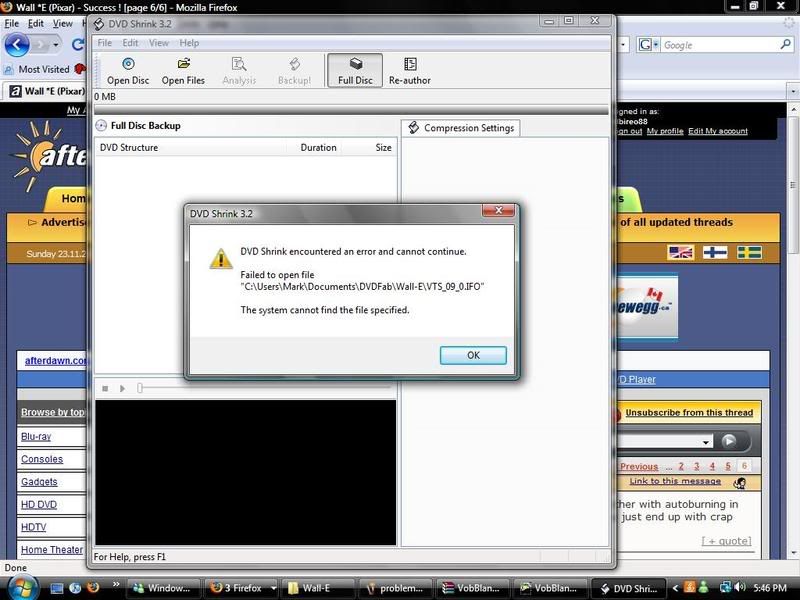800x600 pixels.
Task: Click the Finnish flag language icon
Action: (x=715, y=252)
